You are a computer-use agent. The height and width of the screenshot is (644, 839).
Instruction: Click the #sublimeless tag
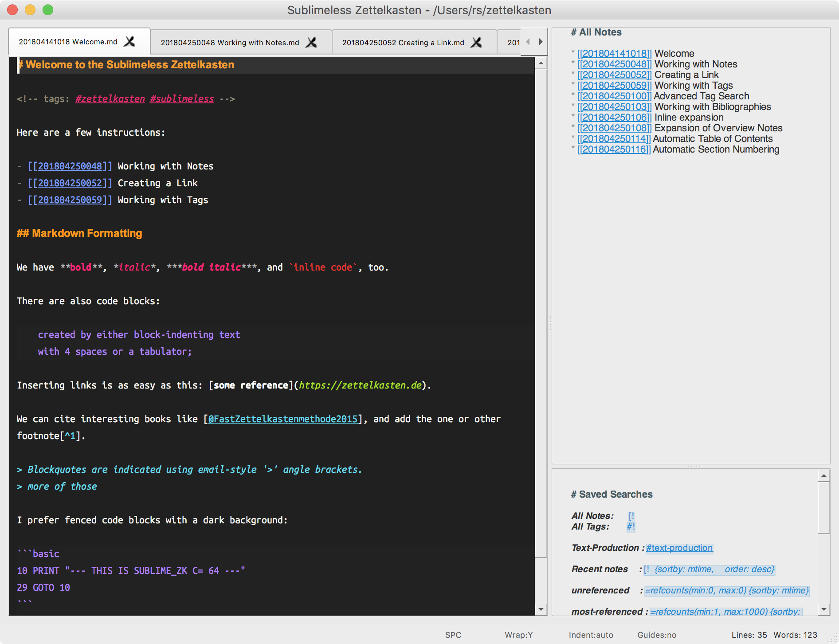tap(182, 99)
